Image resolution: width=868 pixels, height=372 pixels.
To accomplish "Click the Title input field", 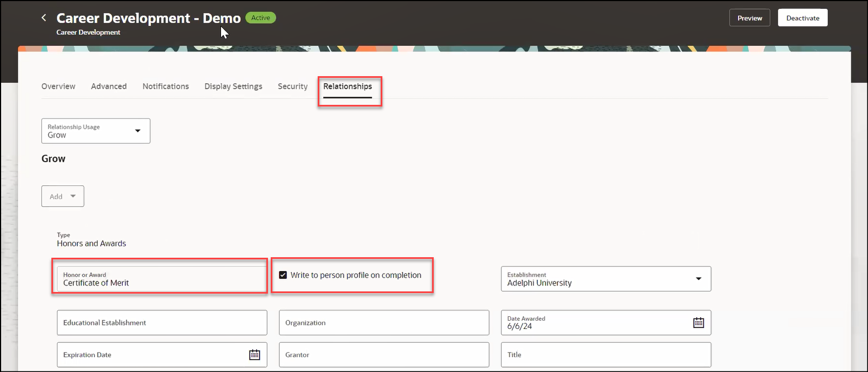I will [x=606, y=355].
